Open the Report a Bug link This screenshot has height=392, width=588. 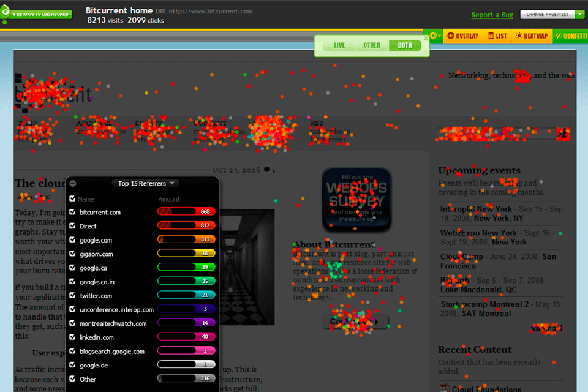[x=492, y=15]
